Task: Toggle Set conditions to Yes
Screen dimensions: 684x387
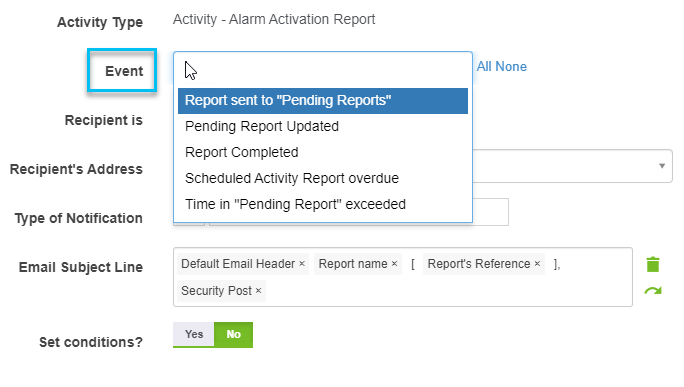Action: pyautogui.click(x=194, y=334)
